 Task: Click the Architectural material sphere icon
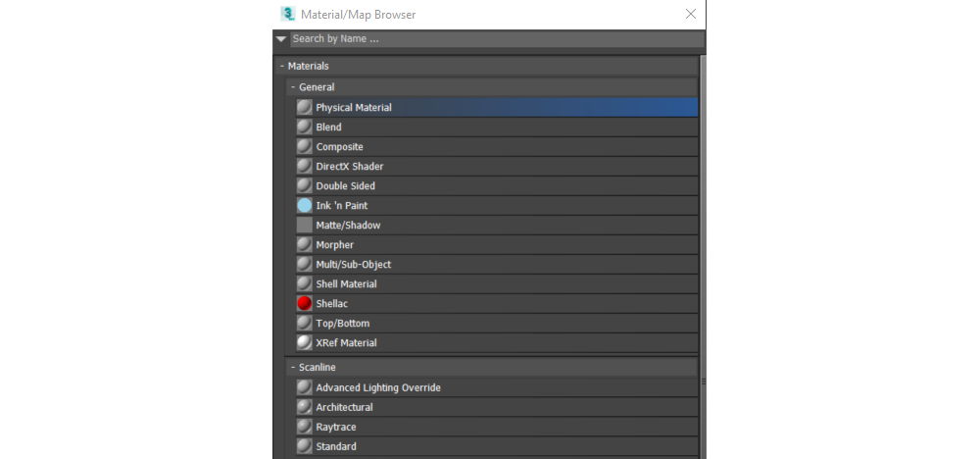tap(305, 407)
